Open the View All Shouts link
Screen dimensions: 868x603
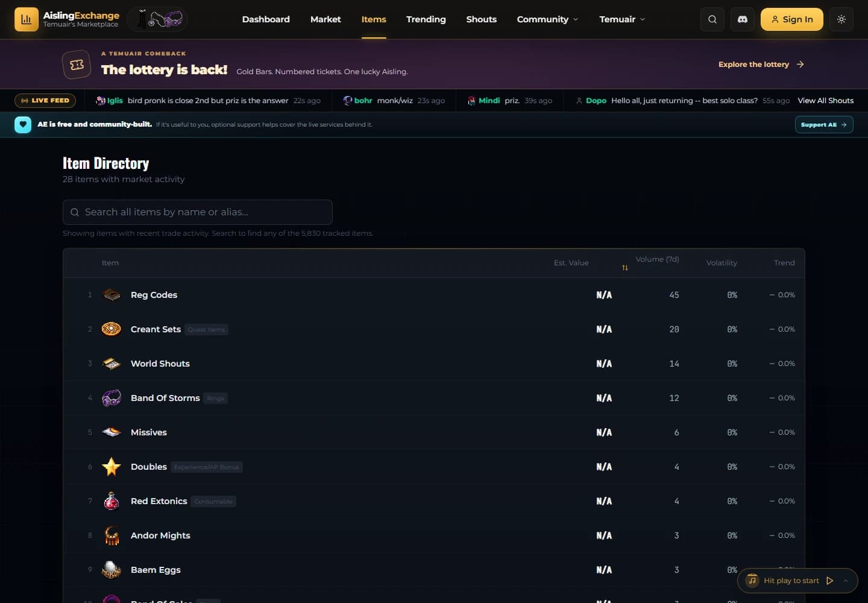coord(826,101)
